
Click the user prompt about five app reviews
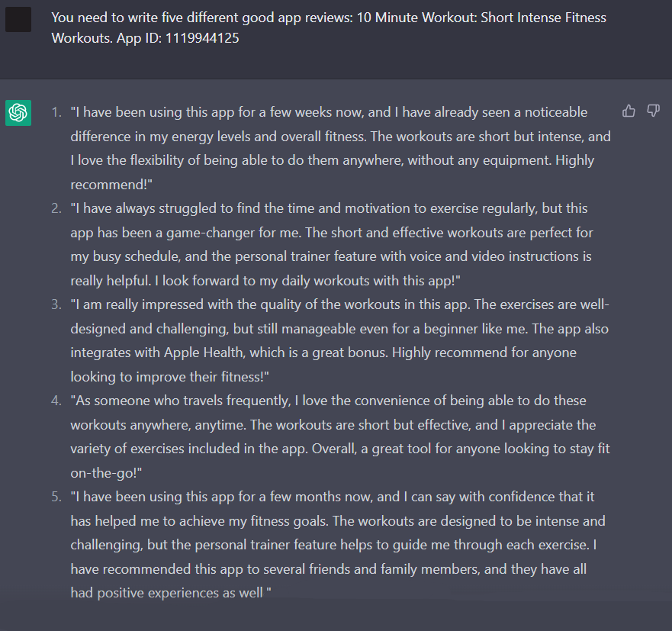click(329, 27)
